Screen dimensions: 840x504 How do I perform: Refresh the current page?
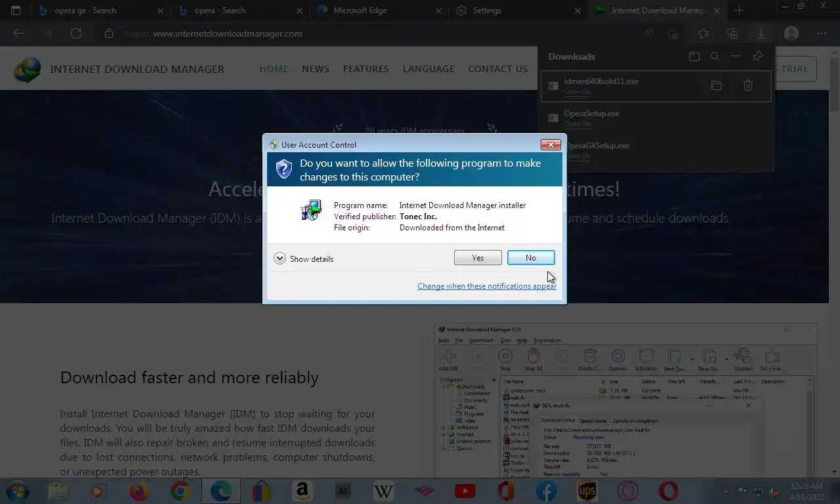click(x=76, y=33)
